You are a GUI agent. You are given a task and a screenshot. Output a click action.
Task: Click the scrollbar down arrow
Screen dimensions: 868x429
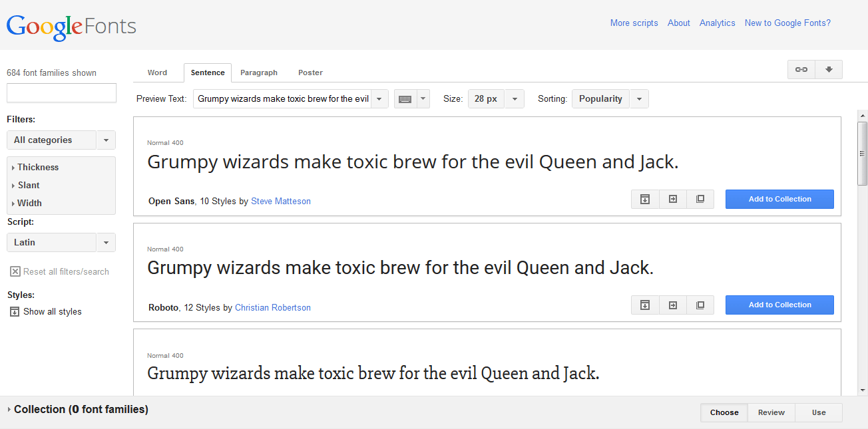point(863,390)
